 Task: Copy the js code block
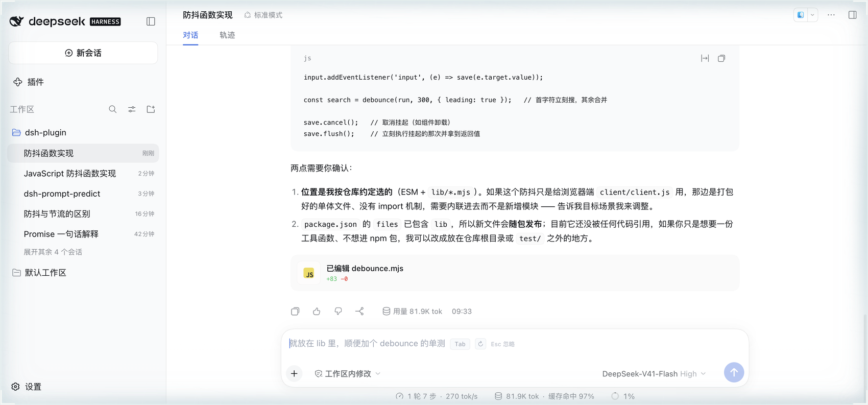click(x=721, y=58)
